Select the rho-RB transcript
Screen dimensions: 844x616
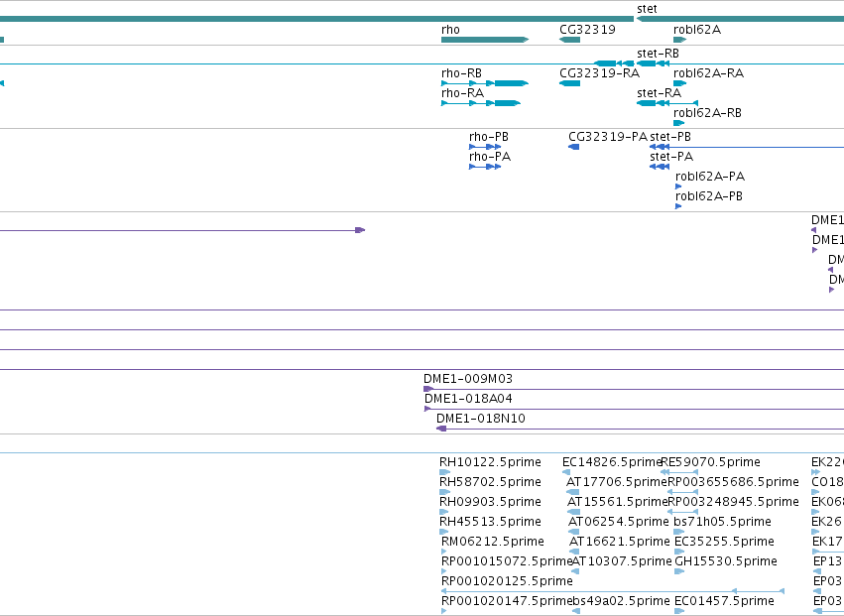point(485,83)
